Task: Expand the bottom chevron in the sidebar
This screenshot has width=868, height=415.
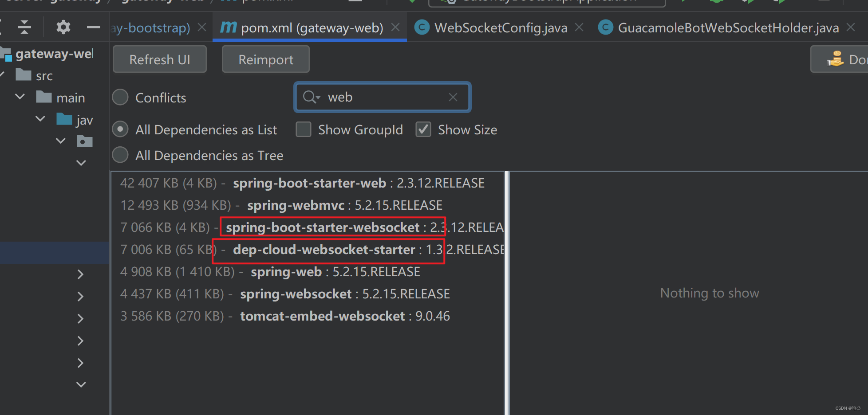Action: (x=81, y=384)
